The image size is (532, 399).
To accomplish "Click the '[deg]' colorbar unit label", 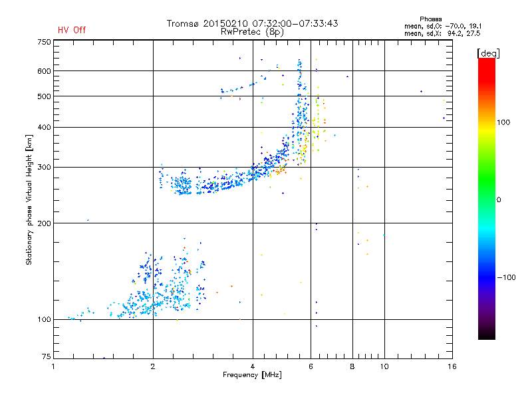I will (488, 53).
